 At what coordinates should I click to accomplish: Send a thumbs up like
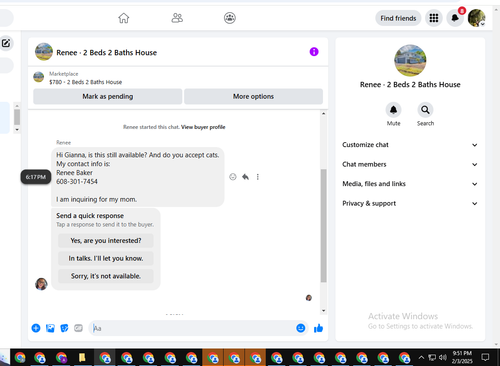[x=318, y=328]
